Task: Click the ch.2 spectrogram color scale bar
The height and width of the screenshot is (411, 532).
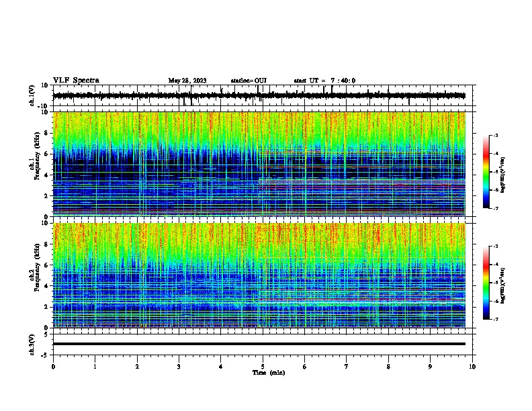Action: click(x=486, y=283)
